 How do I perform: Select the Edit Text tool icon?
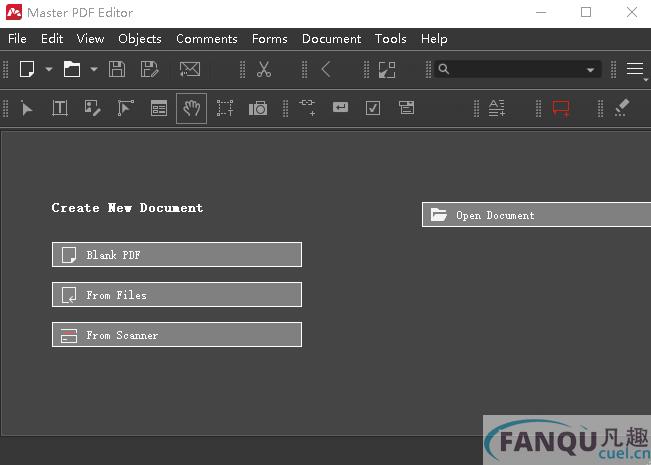pyautogui.click(x=60, y=108)
